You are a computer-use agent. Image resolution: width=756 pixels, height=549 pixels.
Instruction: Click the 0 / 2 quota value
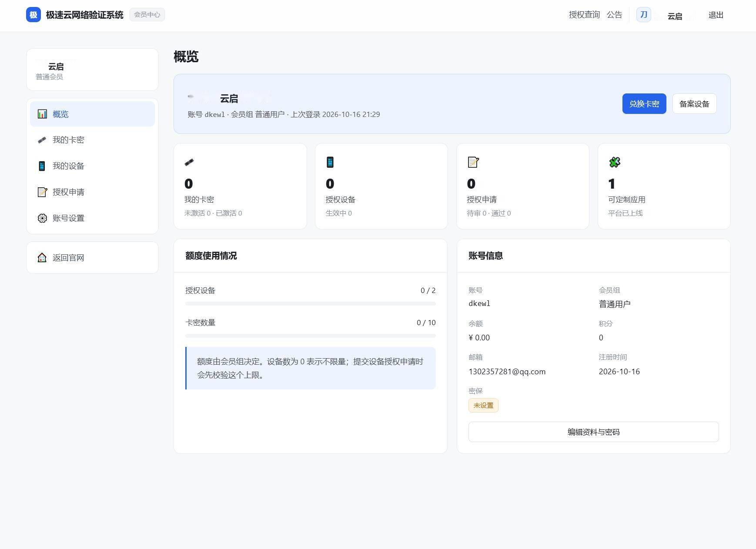pos(428,290)
